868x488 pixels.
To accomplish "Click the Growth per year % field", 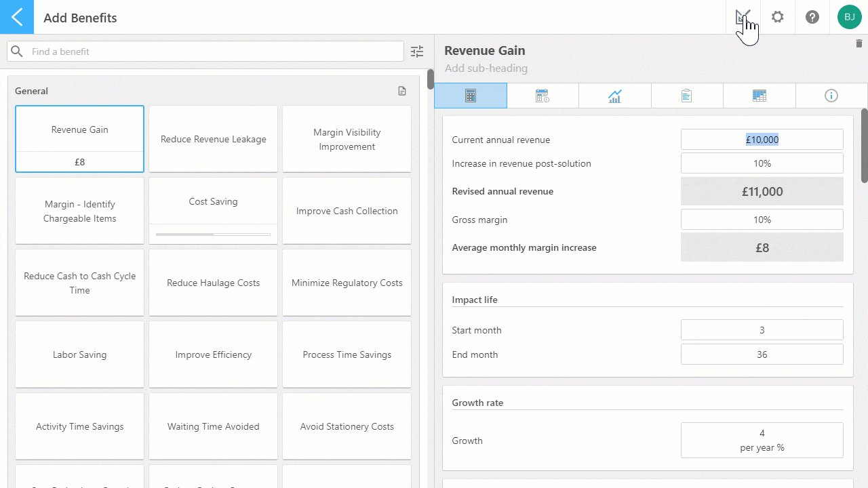I will [x=762, y=441].
